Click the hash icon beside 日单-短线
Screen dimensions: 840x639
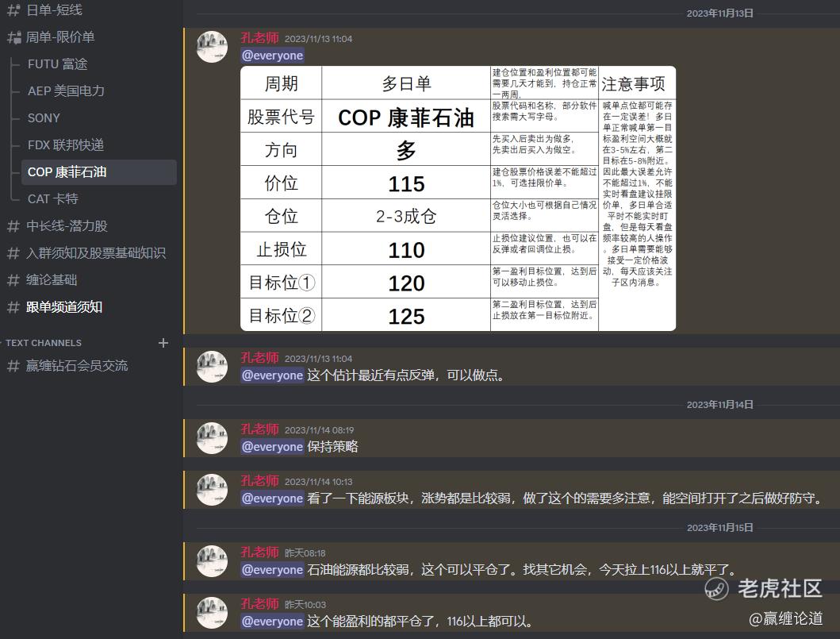pyautogui.click(x=13, y=10)
